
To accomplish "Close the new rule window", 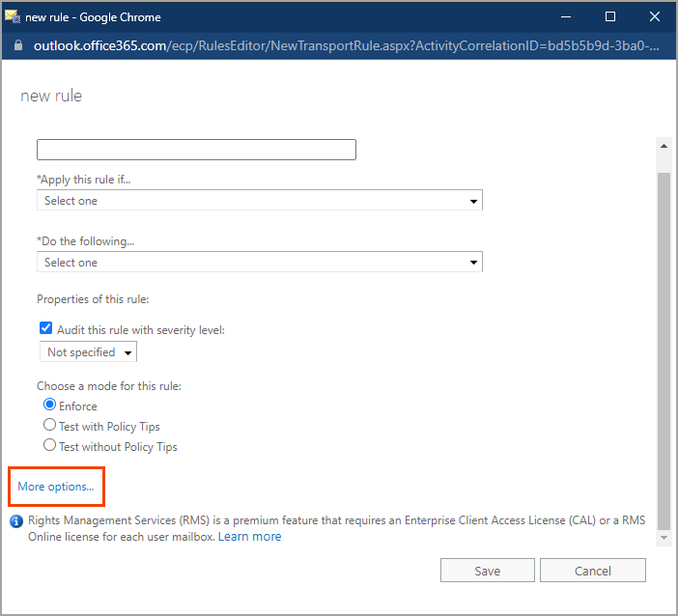I will (x=655, y=16).
